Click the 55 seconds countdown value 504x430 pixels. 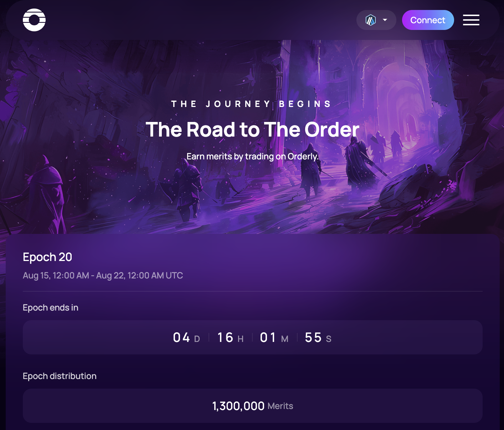click(x=313, y=337)
